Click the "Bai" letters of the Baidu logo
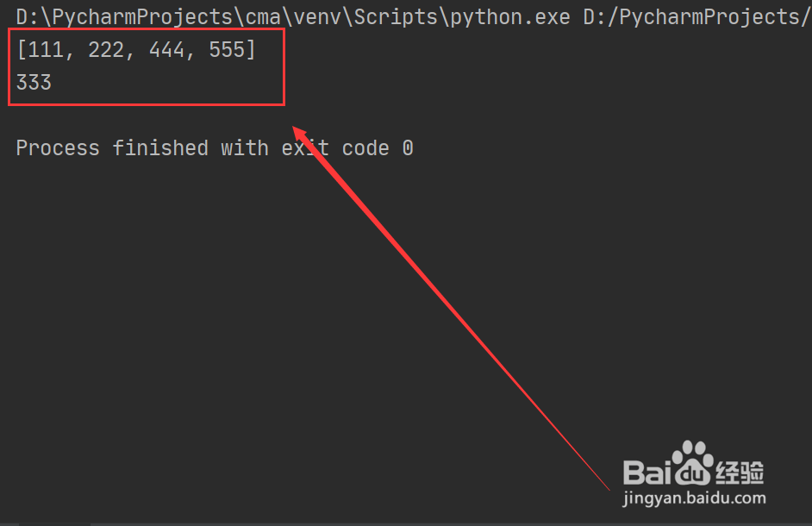 pyautogui.click(x=647, y=472)
